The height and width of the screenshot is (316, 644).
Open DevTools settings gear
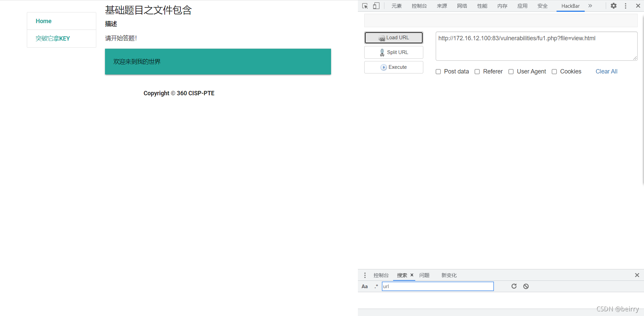613,6
